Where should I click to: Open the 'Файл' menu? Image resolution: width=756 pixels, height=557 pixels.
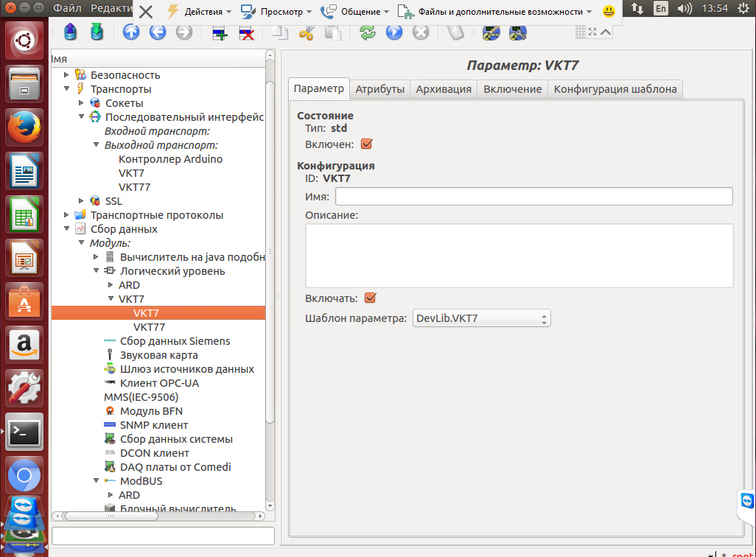coord(67,9)
